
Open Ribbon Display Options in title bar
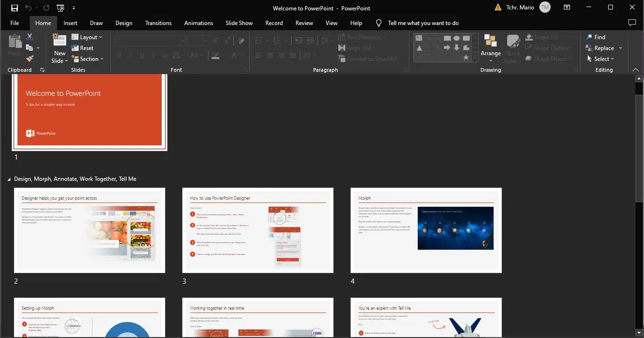point(567,8)
